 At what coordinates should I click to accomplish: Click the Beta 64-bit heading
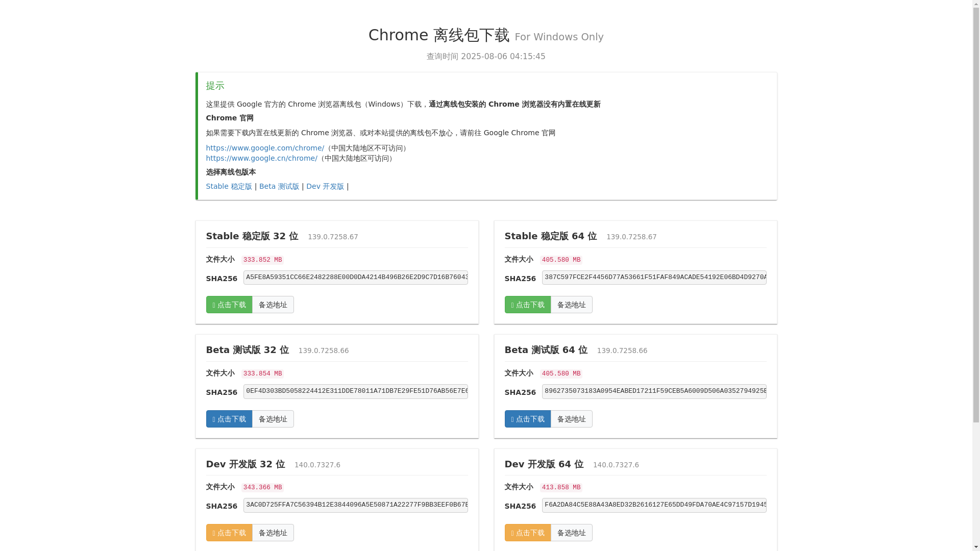tap(546, 350)
